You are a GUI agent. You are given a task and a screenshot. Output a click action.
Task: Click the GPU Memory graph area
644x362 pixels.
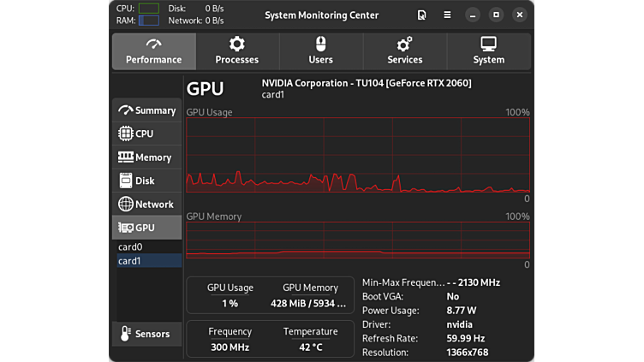point(358,240)
